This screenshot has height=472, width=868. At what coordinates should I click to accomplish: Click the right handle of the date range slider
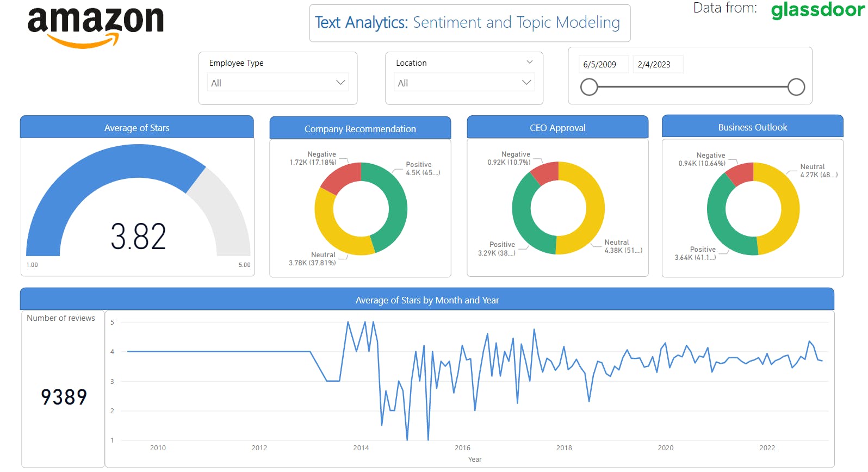tap(796, 86)
